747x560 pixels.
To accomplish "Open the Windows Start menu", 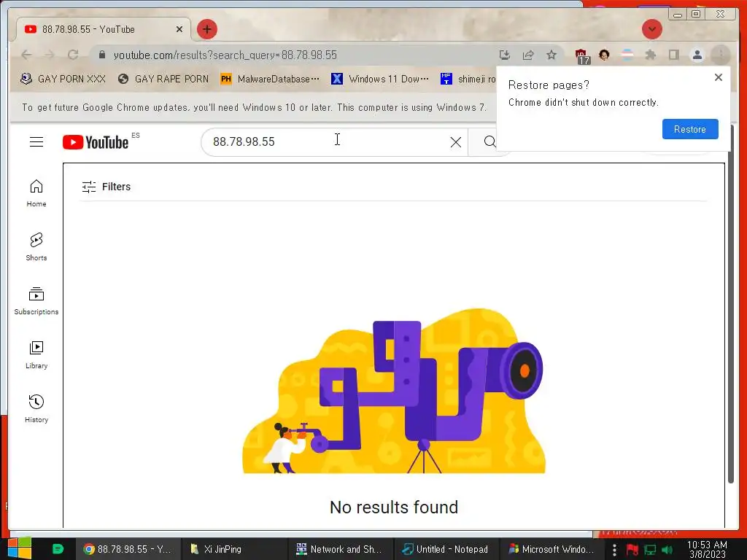I will (19, 548).
